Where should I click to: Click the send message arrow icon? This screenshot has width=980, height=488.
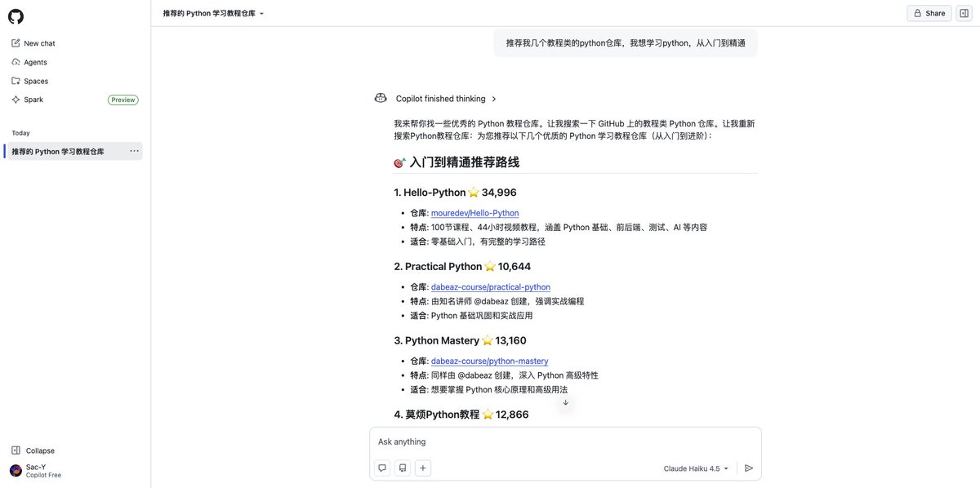(749, 468)
